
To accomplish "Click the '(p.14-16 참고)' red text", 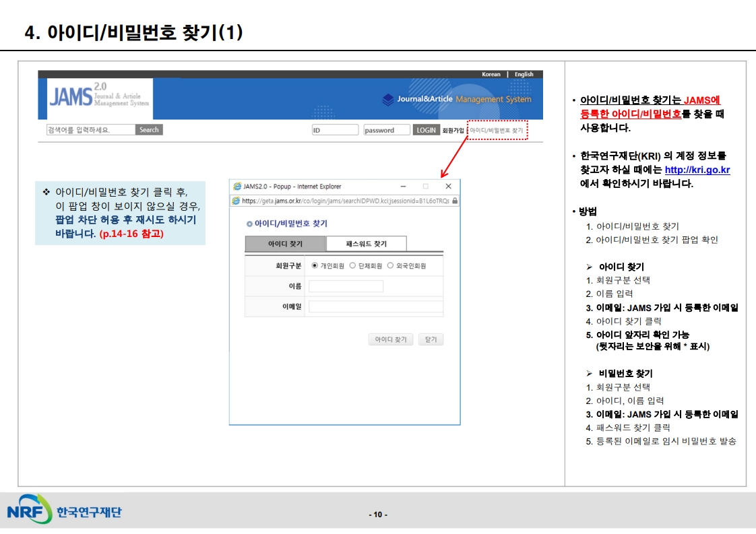I will click(x=131, y=234).
